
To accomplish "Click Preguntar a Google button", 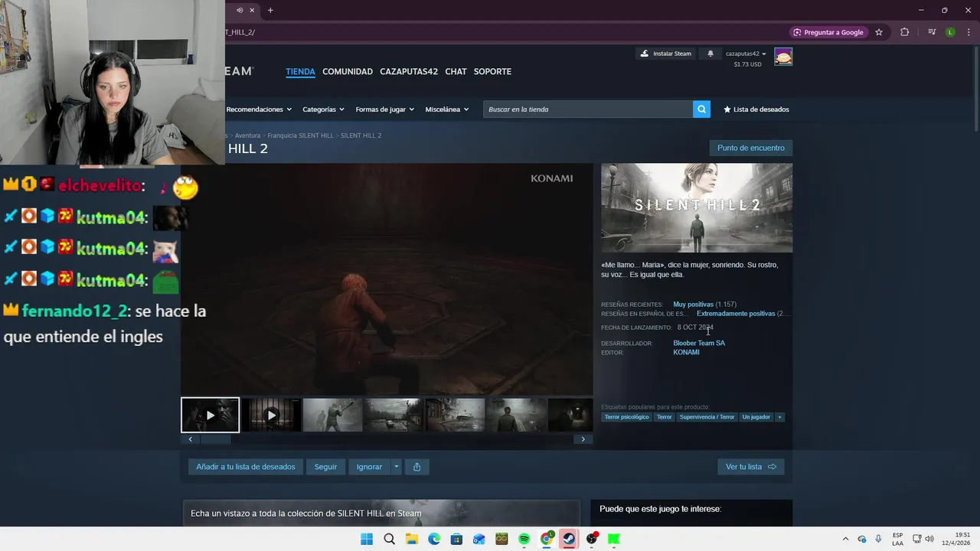I will (x=828, y=32).
